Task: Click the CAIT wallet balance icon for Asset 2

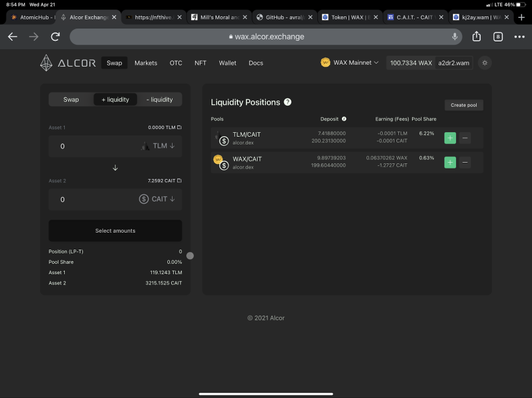Action: [x=180, y=180]
